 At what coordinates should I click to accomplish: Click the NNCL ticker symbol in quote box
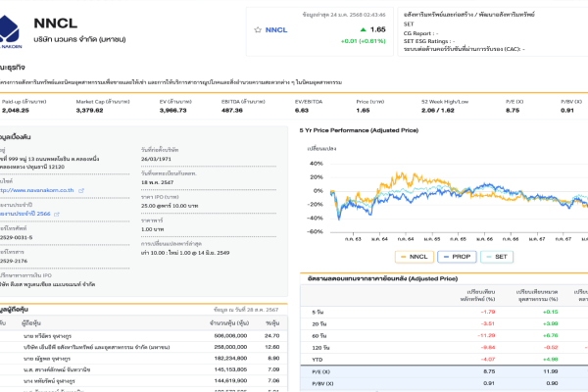pos(277,30)
